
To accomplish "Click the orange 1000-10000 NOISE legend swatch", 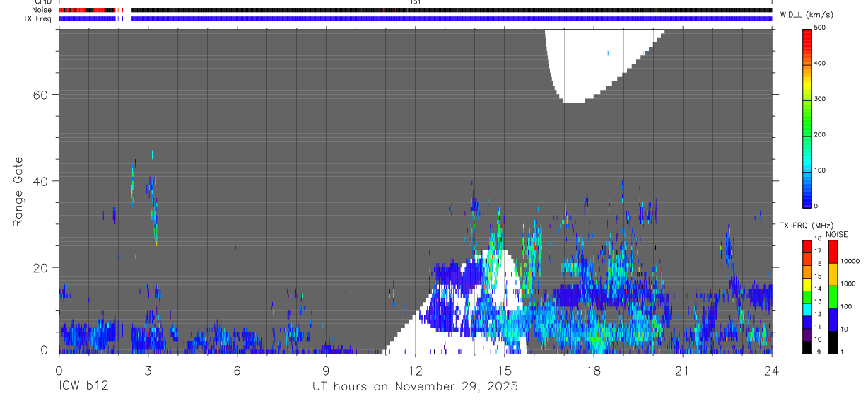I will 832,274.
